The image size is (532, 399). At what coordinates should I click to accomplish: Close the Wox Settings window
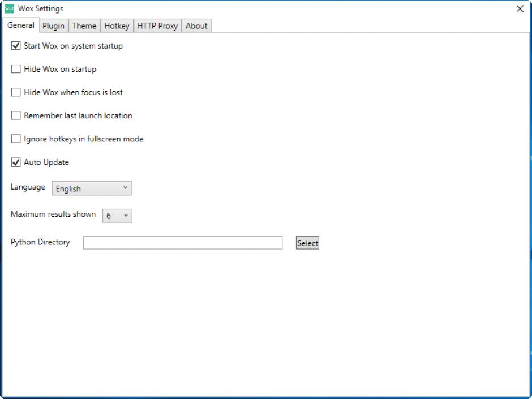(520, 9)
